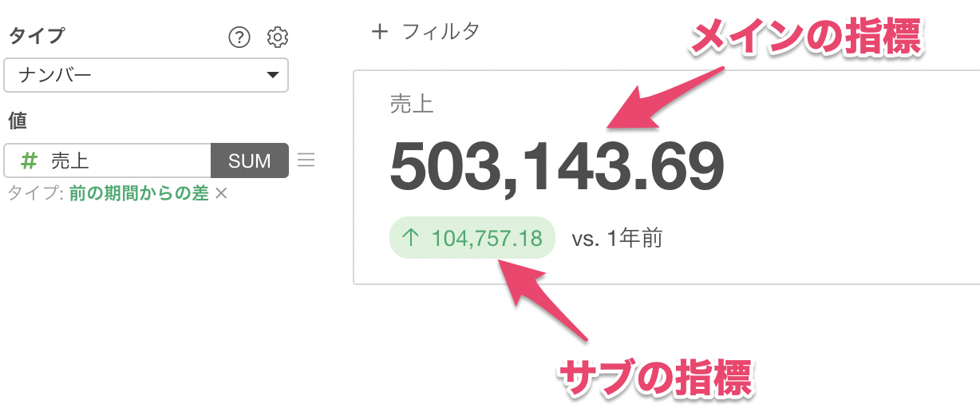Remove 前の期間からの差 with the × icon
Screen dimensions: 980x420
[x=222, y=193]
